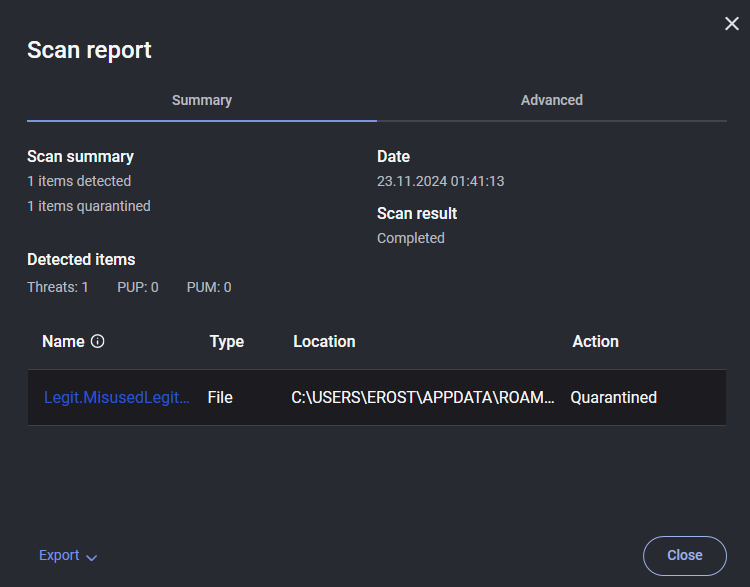Open the Export dropdown
This screenshot has width=750, height=587.
(x=68, y=556)
